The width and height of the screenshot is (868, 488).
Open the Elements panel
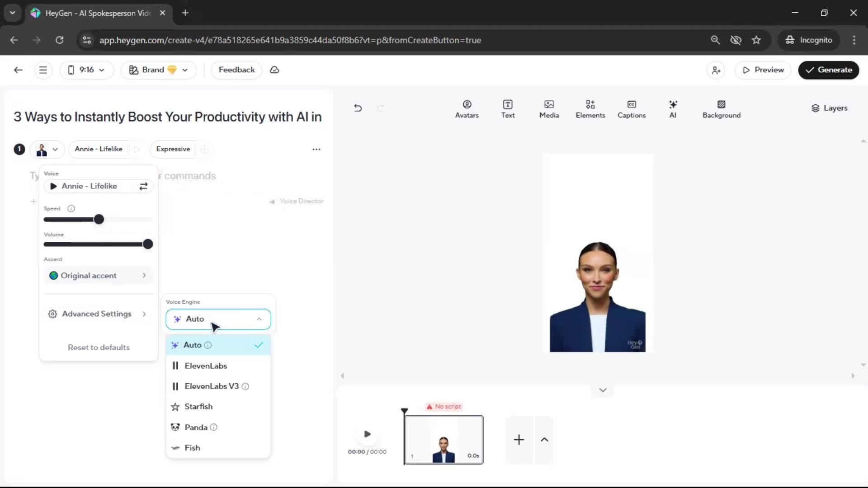point(590,109)
